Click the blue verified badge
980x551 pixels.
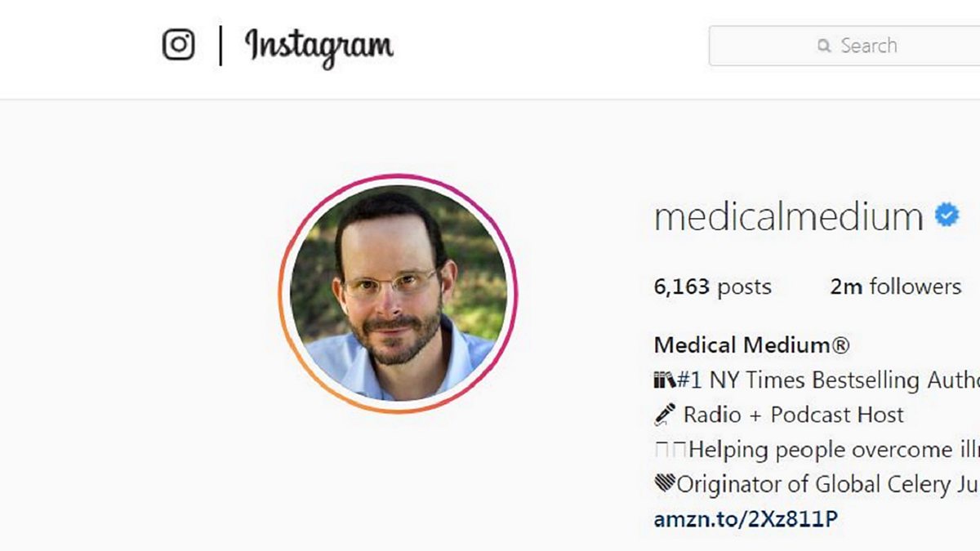pyautogui.click(x=947, y=215)
